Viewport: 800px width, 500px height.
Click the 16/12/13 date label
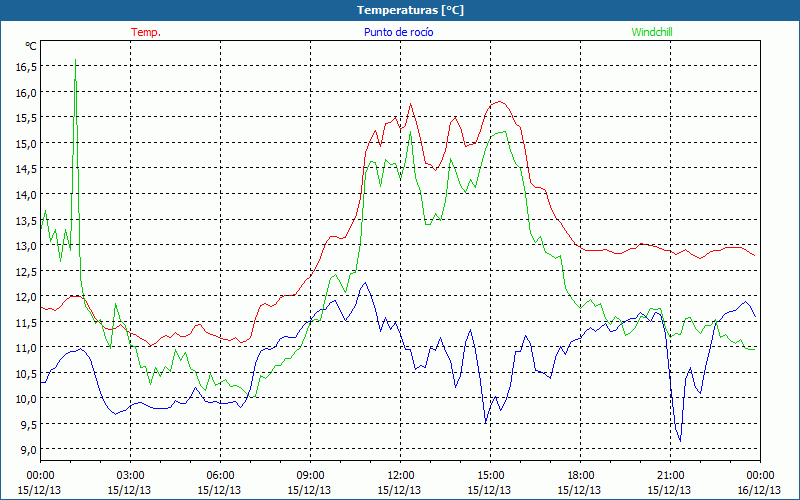click(x=759, y=490)
